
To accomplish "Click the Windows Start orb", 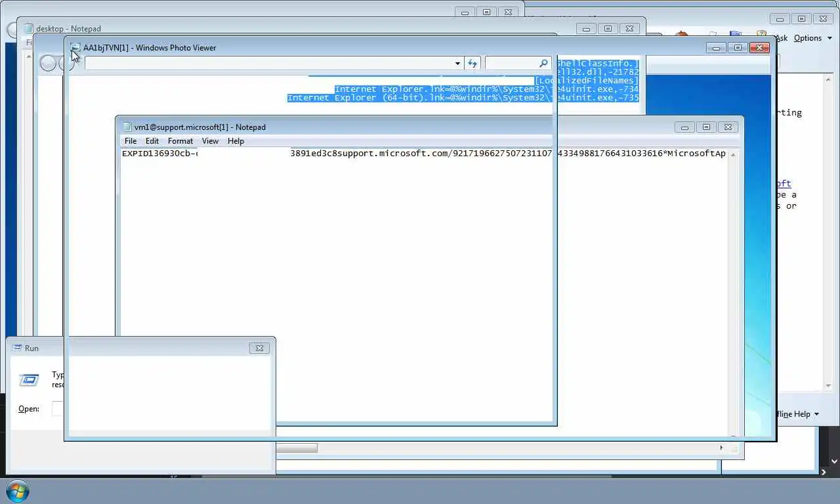I will tap(18, 491).
